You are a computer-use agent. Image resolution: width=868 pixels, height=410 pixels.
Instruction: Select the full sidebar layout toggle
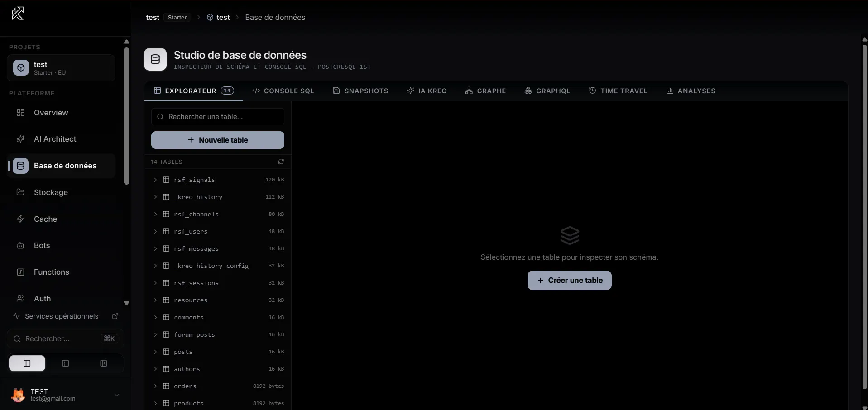point(27,363)
